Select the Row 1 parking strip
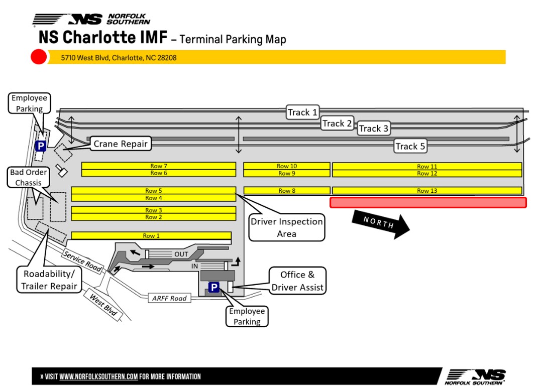The height and width of the screenshot is (392, 539). [151, 235]
